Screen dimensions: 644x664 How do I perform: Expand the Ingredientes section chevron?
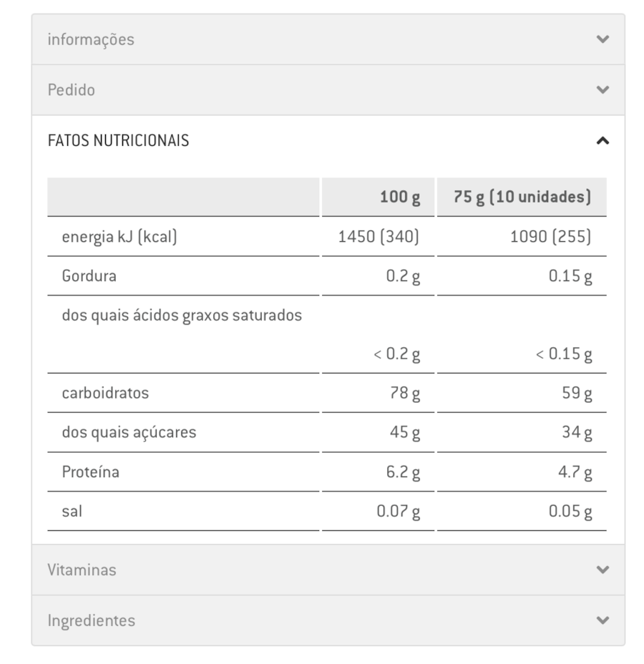coord(602,620)
